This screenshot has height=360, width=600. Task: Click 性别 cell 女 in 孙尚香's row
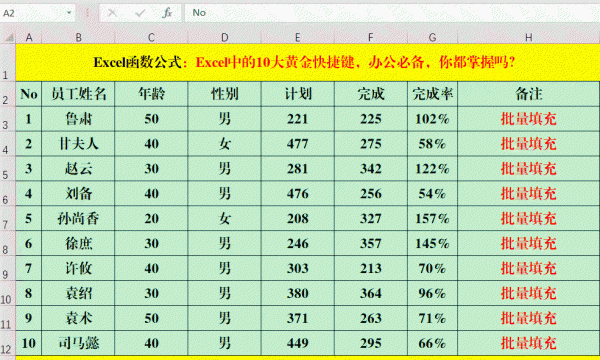(x=225, y=218)
